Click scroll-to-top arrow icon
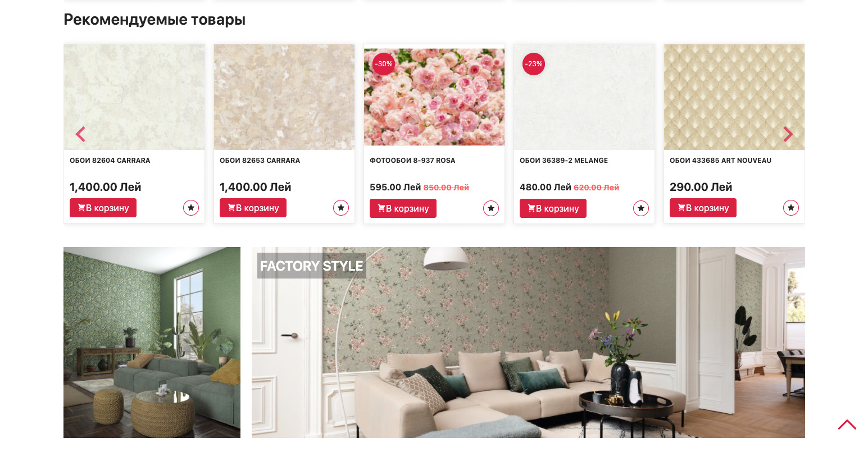The width and height of the screenshot is (868, 461). point(847,425)
